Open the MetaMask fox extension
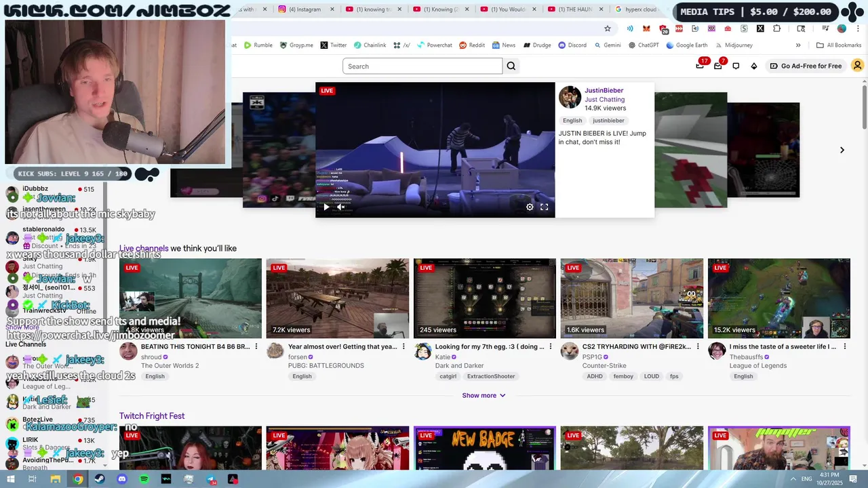The width and height of the screenshot is (868, 488). 646,28
